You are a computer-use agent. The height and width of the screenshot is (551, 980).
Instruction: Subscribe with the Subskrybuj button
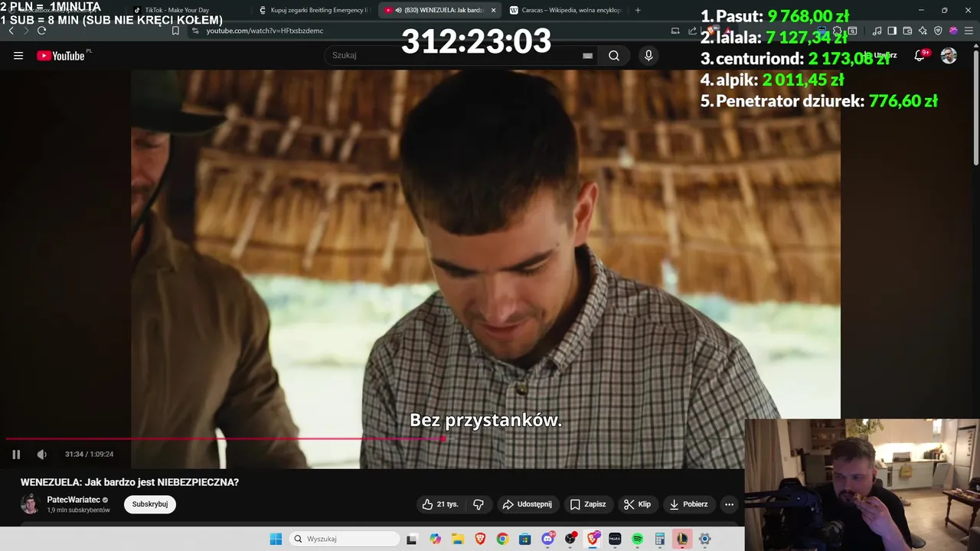click(x=150, y=504)
